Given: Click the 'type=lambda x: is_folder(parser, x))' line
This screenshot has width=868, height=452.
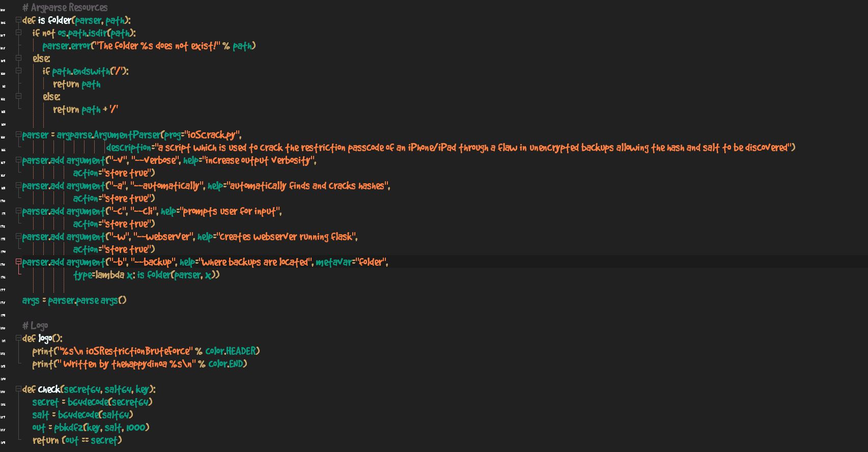Looking at the screenshot, I should [x=147, y=275].
